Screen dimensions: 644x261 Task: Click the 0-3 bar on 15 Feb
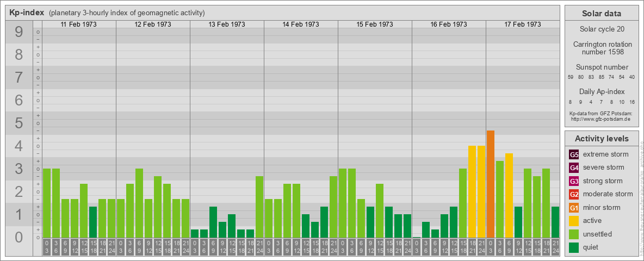[343, 203]
